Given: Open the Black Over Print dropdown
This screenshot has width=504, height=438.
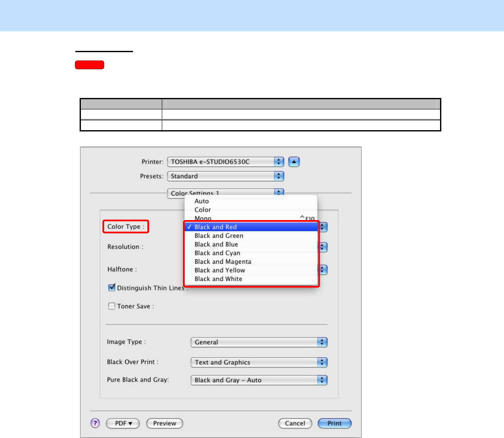Looking at the screenshot, I should pos(259,363).
